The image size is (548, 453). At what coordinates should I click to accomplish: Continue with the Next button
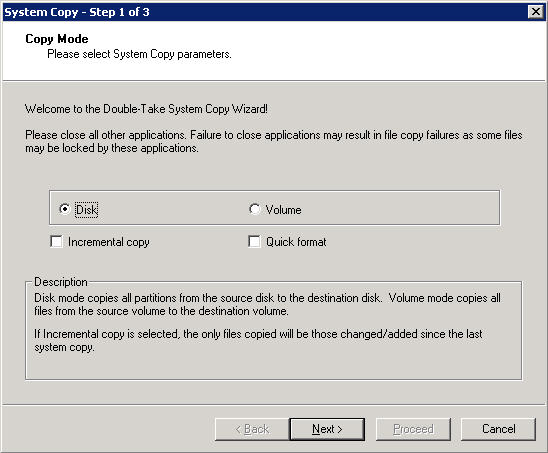click(327, 429)
